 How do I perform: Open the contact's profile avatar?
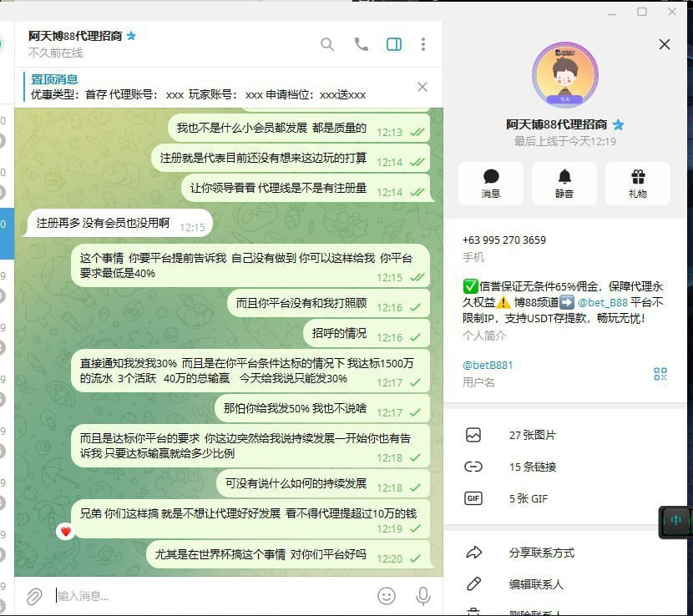pos(565,74)
